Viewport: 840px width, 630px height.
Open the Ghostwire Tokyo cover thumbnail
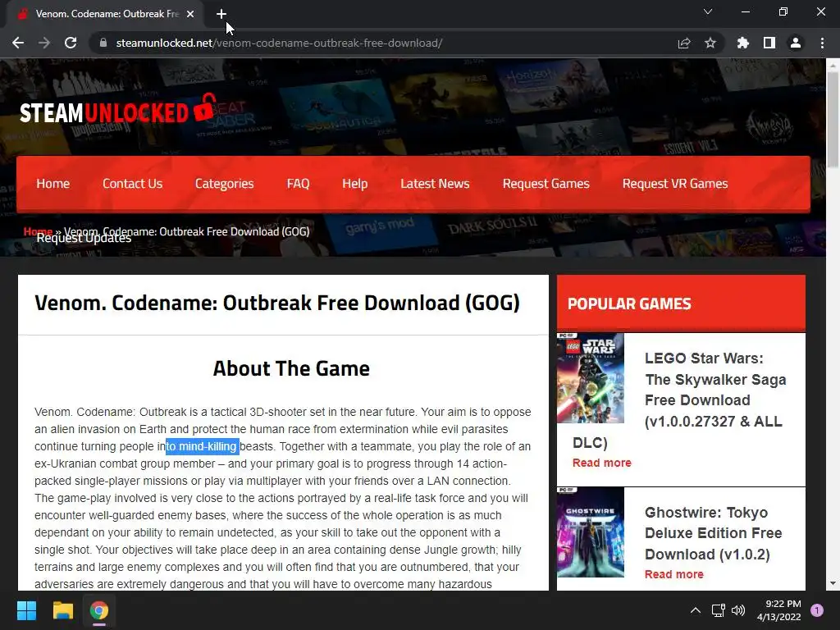[x=591, y=532]
